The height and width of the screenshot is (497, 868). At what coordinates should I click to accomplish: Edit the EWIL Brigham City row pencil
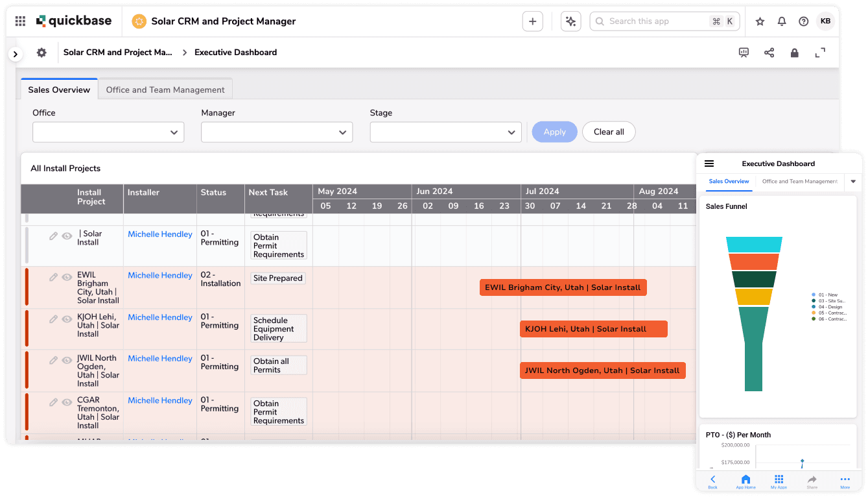pyautogui.click(x=54, y=277)
